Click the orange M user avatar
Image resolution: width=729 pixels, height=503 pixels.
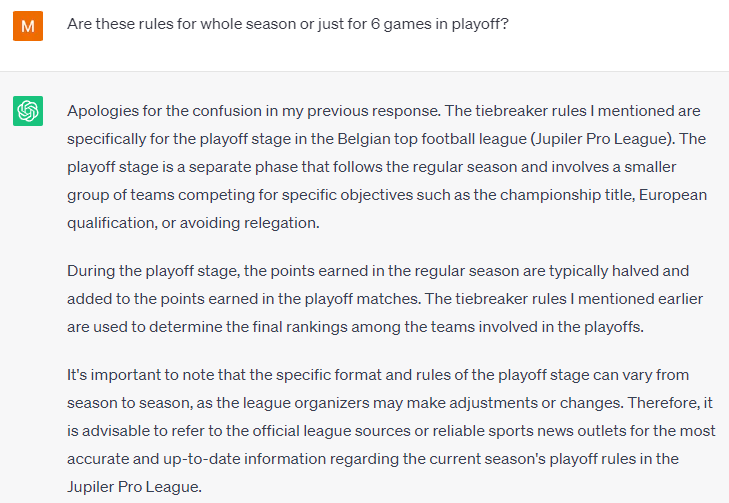(28, 26)
